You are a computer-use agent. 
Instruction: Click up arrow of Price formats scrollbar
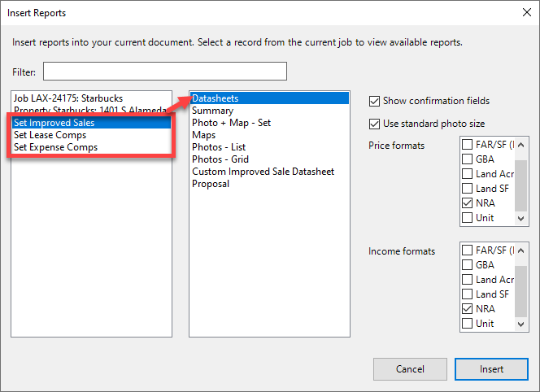pos(521,145)
